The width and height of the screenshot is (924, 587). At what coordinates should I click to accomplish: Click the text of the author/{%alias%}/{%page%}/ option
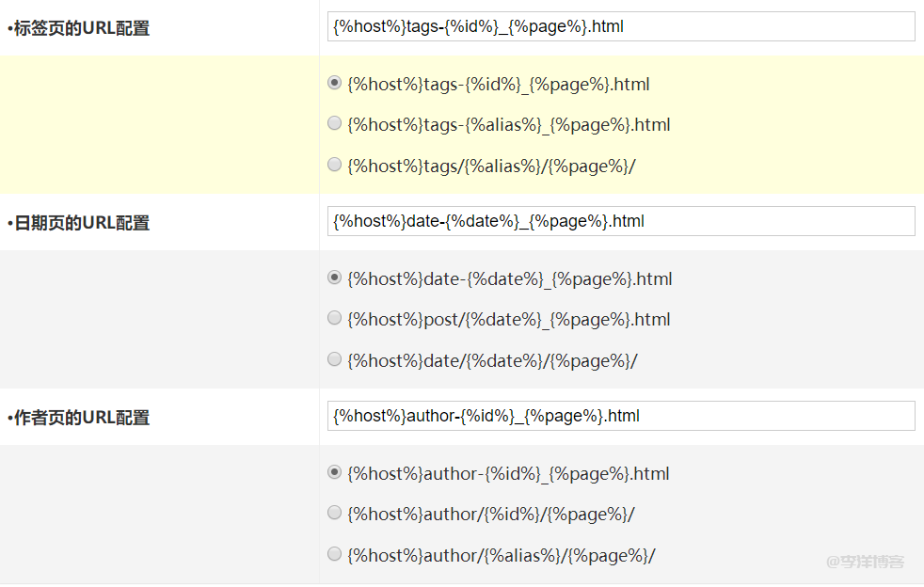click(x=501, y=556)
